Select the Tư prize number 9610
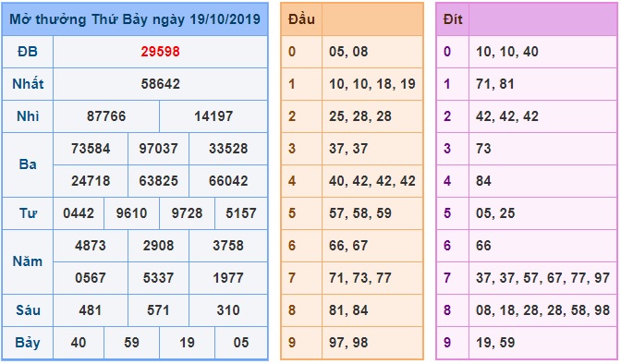This screenshot has width=621, height=364. pyautogui.click(x=131, y=213)
